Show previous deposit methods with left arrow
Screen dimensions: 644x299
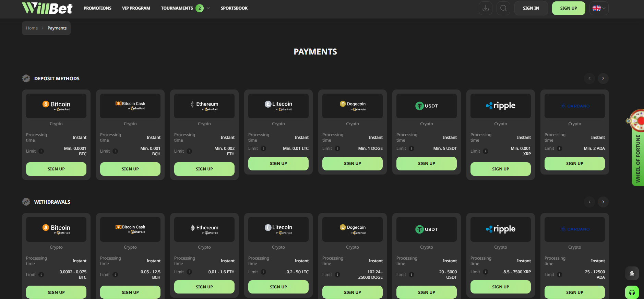click(x=589, y=79)
